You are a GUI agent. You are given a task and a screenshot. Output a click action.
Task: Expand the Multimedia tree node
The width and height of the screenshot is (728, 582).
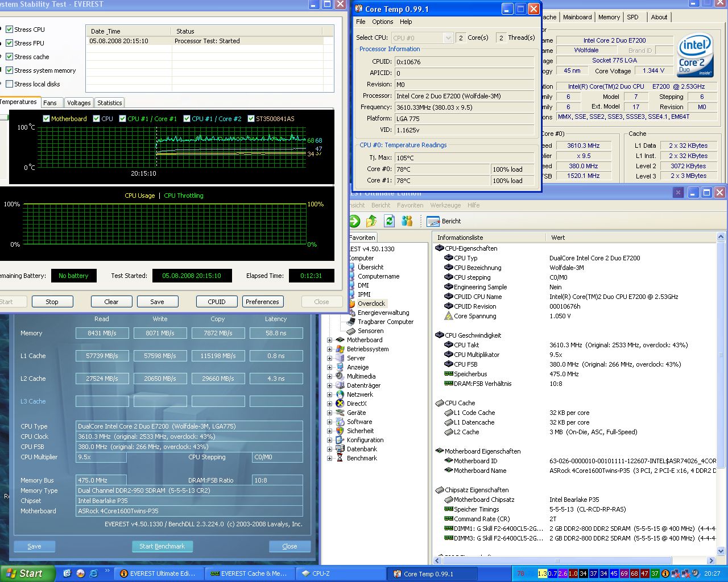point(329,376)
